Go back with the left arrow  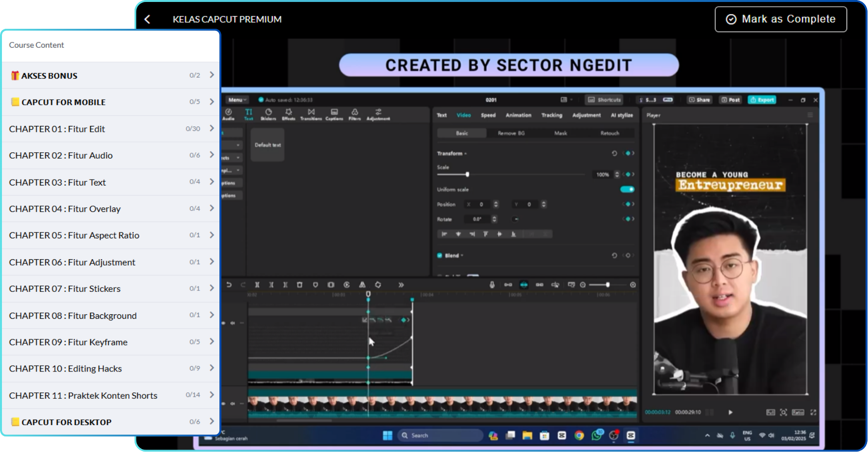coord(147,19)
